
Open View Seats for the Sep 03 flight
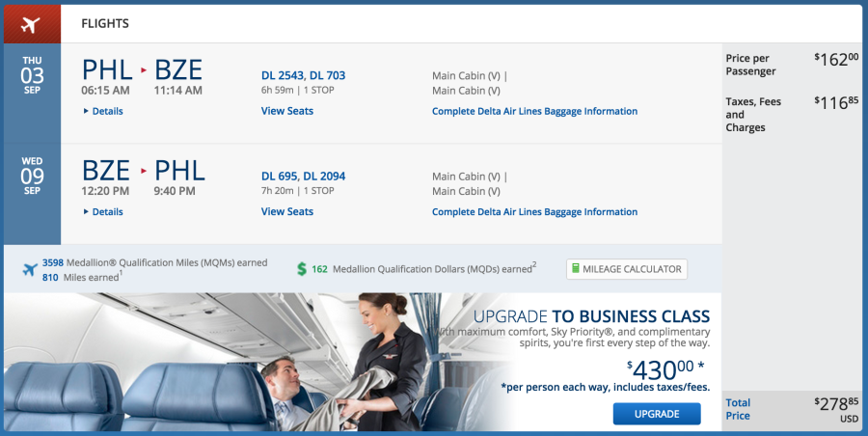(287, 111)
